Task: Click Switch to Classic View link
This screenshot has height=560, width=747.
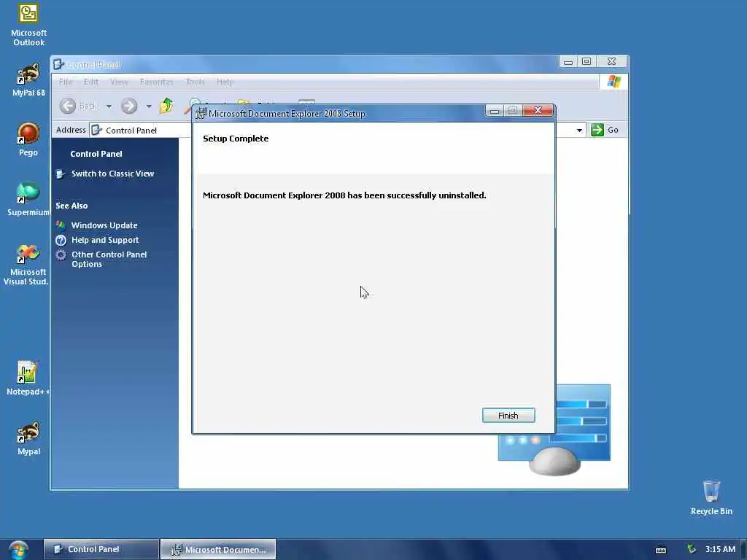Action: pyautogui.click(x=112, y=174)
